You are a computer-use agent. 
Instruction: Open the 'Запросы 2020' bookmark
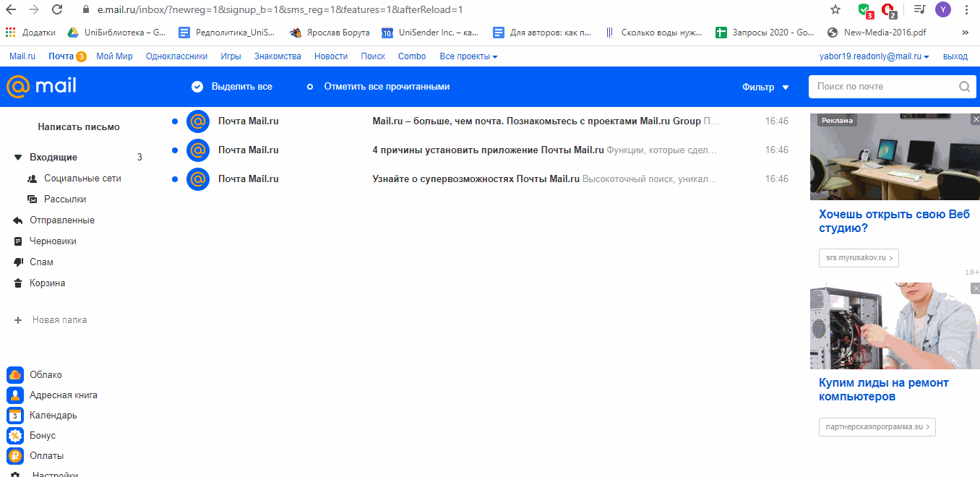(x=765, y=33)
